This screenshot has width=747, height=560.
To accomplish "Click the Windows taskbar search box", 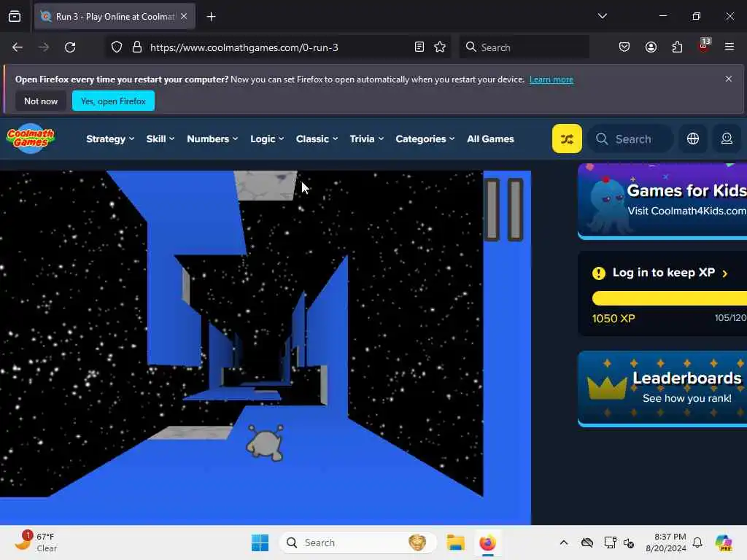I will pos(357,542).
